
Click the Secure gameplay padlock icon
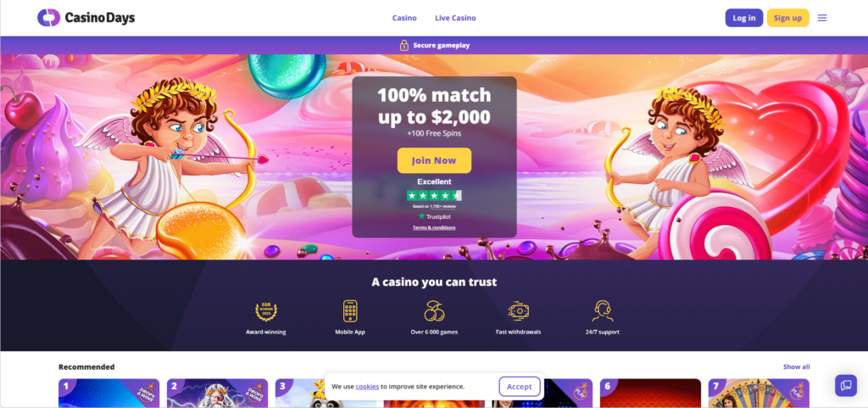404,46
